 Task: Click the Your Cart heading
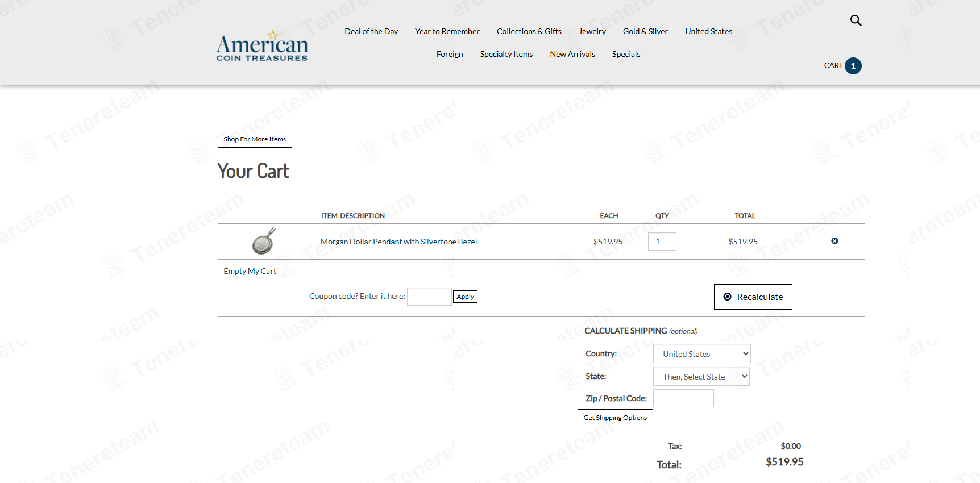coord(254,171)
